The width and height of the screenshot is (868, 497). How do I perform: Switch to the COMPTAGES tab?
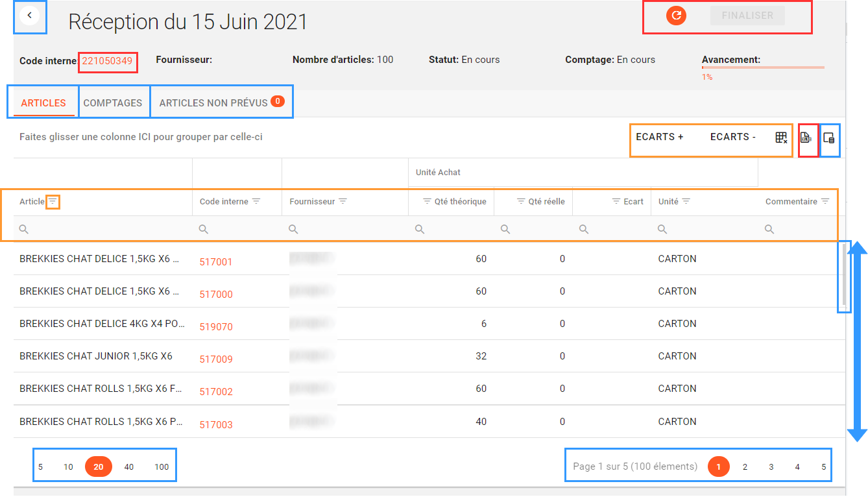[113, 103]
